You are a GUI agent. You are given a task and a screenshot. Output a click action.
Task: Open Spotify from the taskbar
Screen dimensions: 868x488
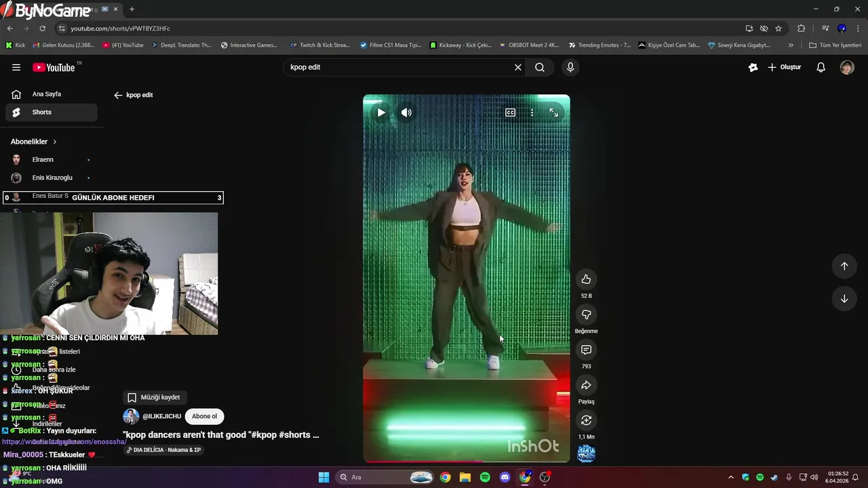[485, 477]
